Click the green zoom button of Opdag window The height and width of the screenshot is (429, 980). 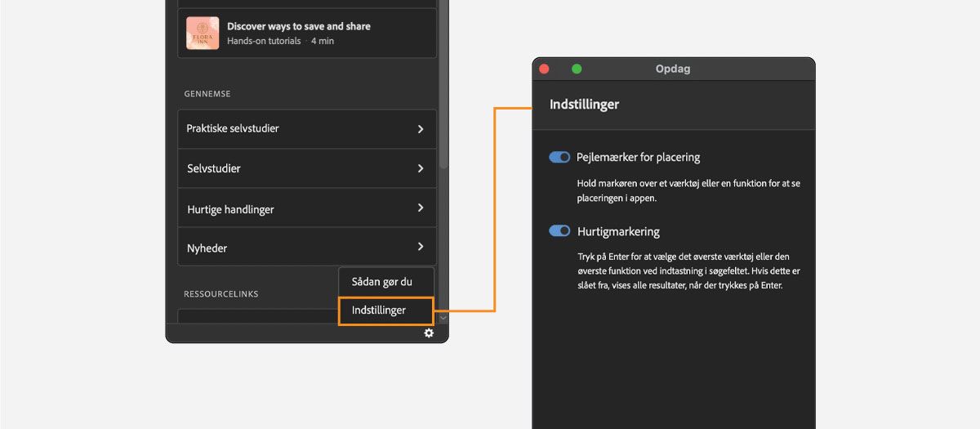pos(577,69)
